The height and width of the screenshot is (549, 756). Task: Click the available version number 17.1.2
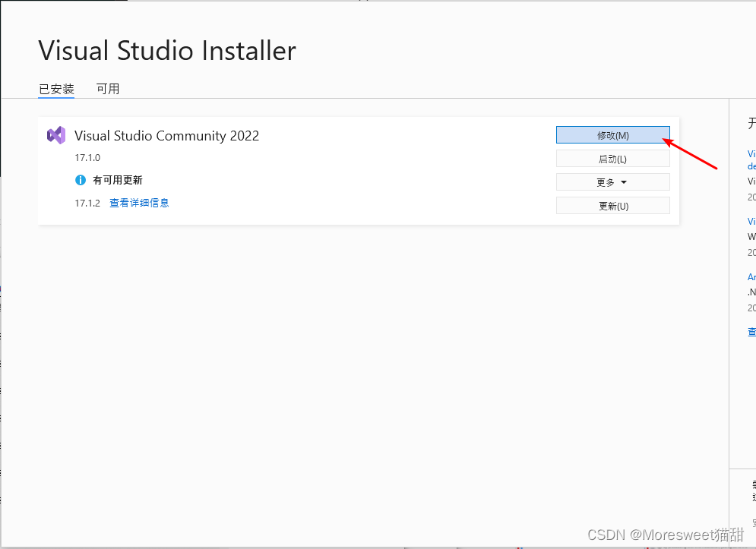[x=87, y=203]
